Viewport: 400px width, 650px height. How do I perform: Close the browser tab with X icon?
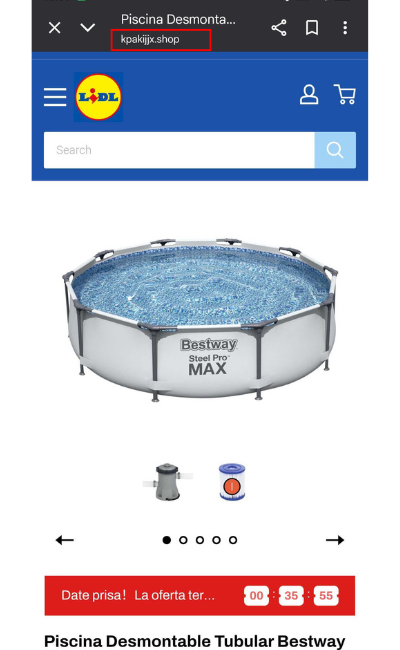pyautogui.click(x=54, y=28)
